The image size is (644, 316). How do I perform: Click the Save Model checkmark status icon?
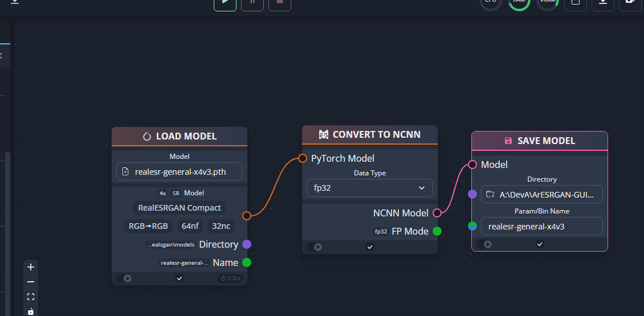540,245
